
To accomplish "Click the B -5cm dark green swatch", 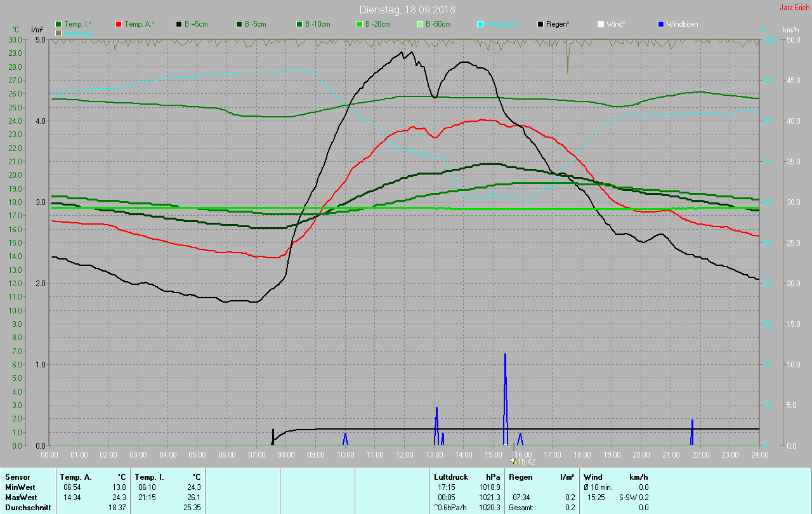I will (x=239, y=24).
